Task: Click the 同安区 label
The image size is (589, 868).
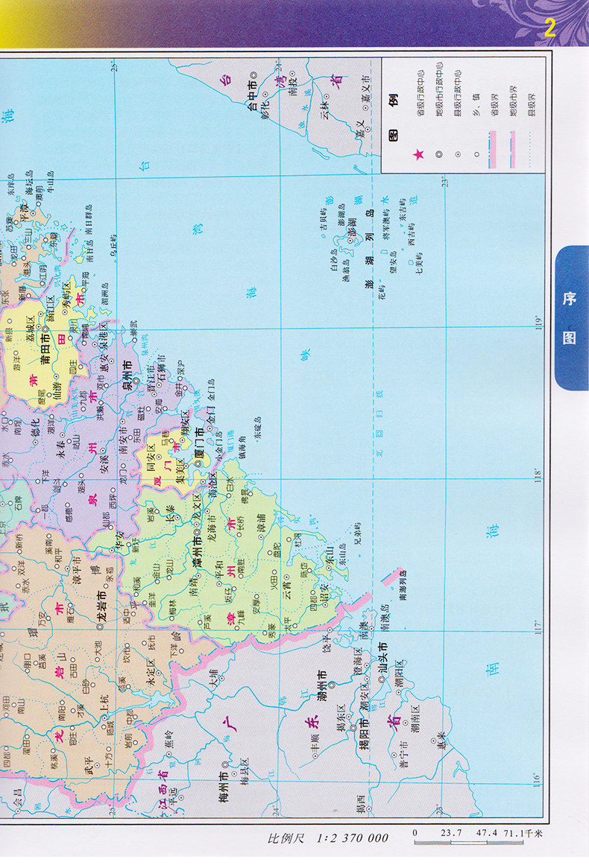Action: (x=151, y=457)
